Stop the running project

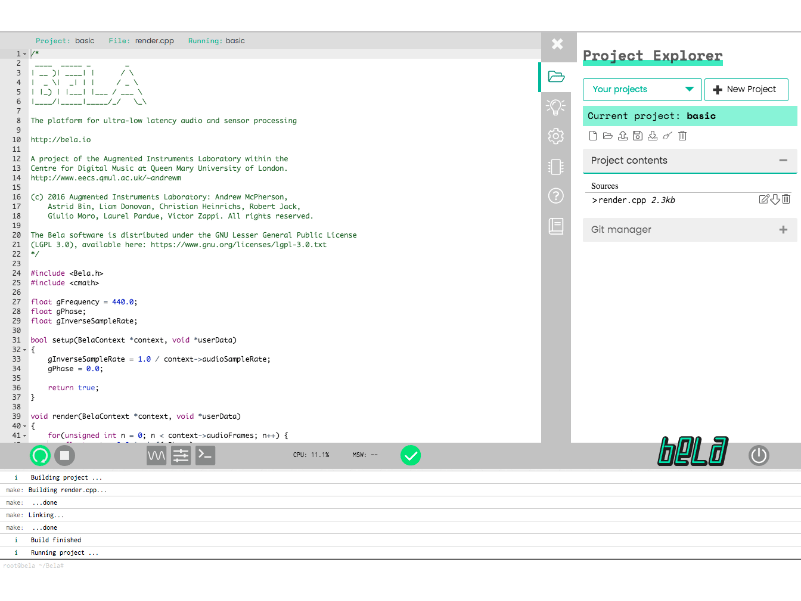coord(64,455)
